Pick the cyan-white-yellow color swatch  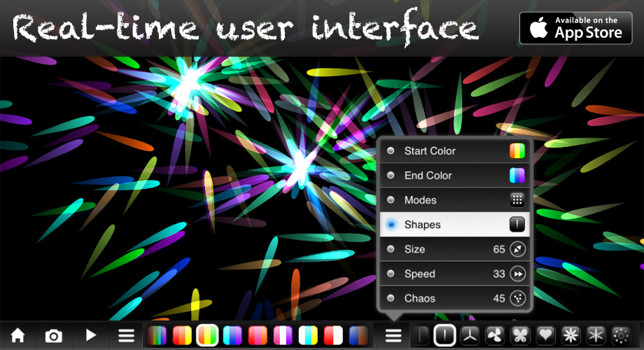[308, 335]
